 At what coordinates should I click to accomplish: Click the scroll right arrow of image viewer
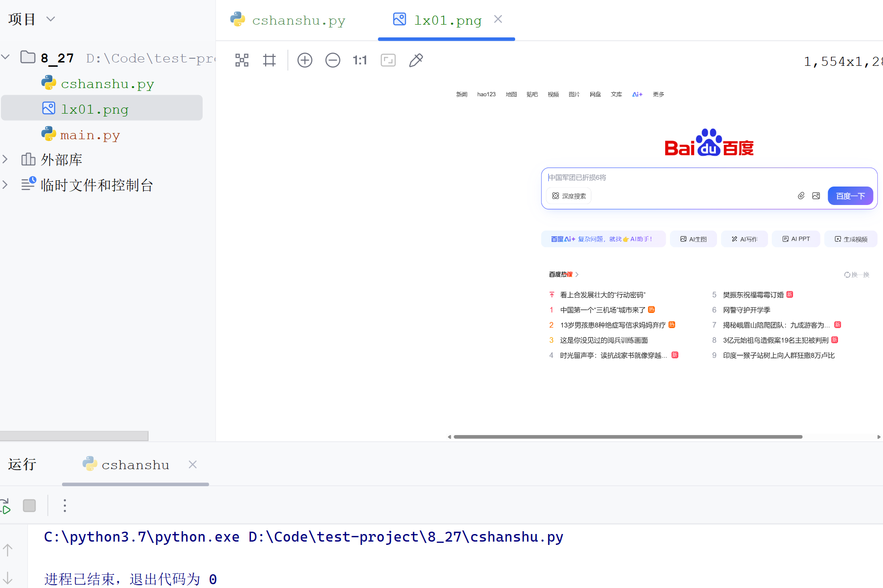[x=879, y=437]
